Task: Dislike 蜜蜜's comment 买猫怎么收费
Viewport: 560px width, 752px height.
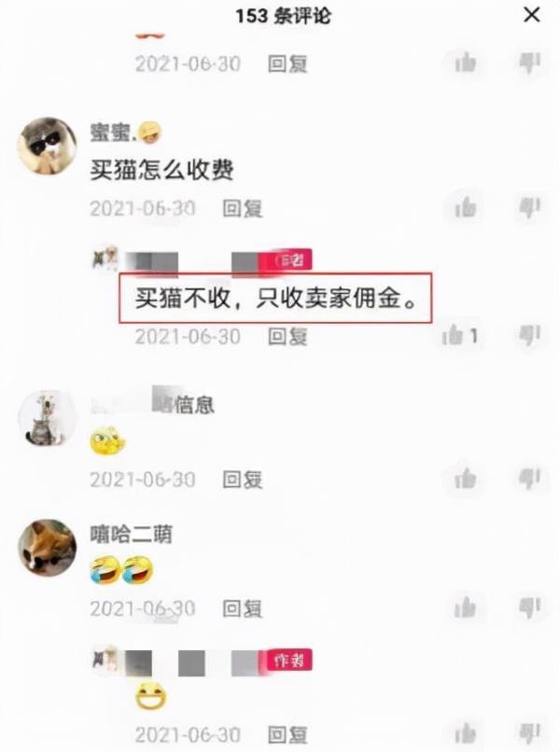Action: 530,208
